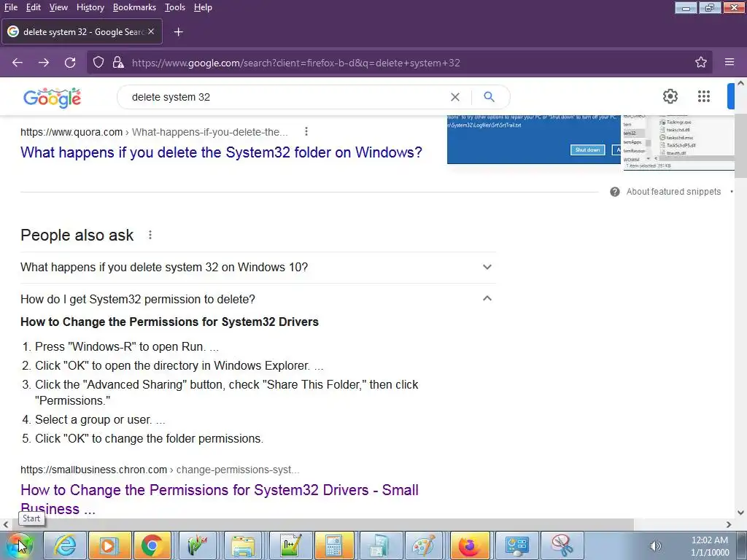Open the Google apps grid
Image resolution: width=747 pixels, height=560 pixels.
click(x=704, y=97)
